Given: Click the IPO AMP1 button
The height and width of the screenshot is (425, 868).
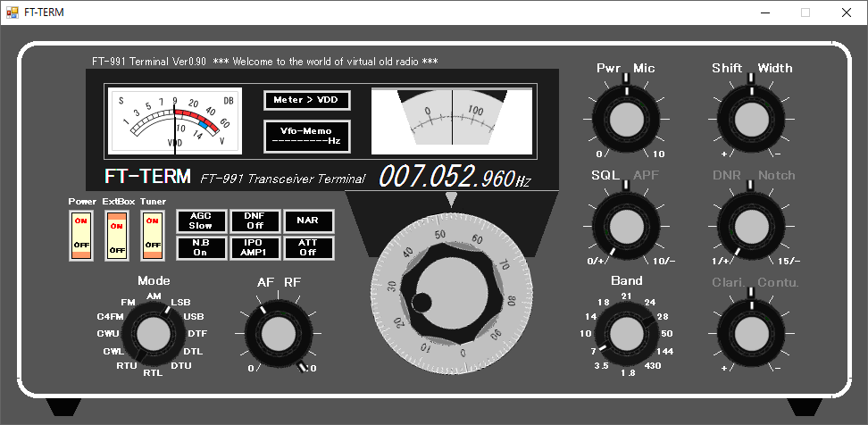Looking at the screenshot, I should click(x=255, y=247).
